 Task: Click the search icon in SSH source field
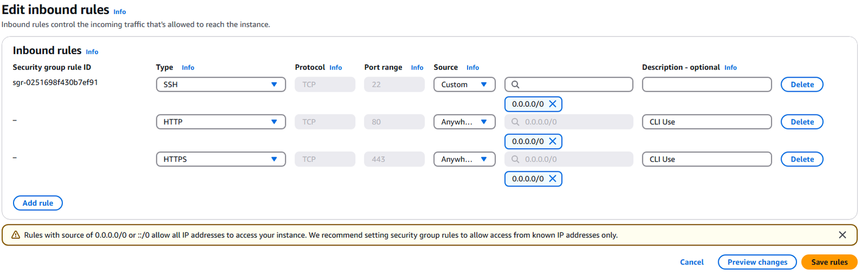point(515,85)
